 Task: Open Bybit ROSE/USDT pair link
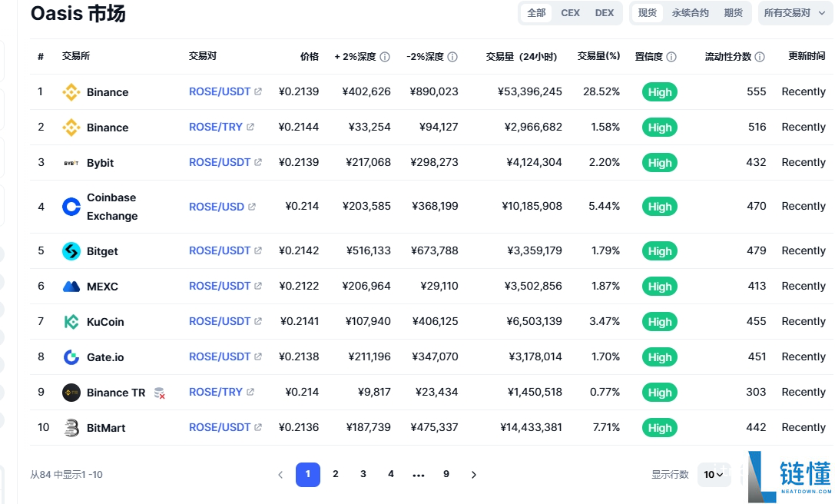point(220,163)
